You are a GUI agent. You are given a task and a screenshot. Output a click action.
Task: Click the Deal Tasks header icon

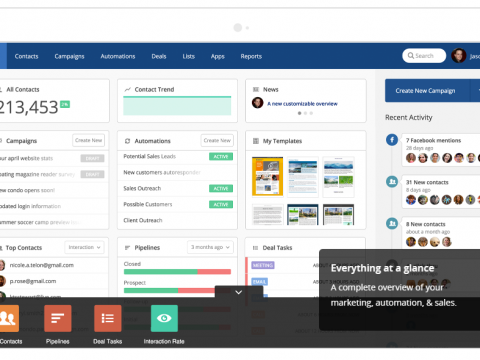255,248
